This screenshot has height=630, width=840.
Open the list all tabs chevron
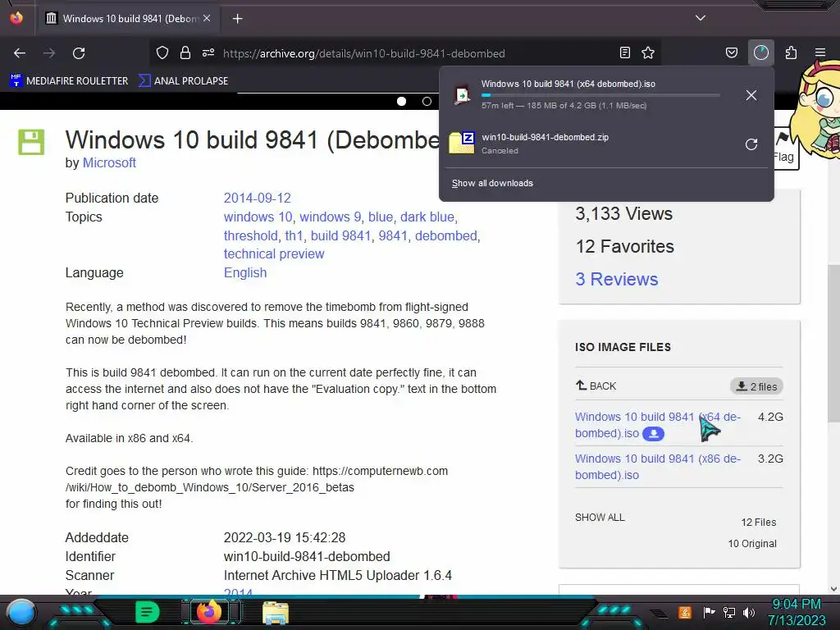coord(701,18)
